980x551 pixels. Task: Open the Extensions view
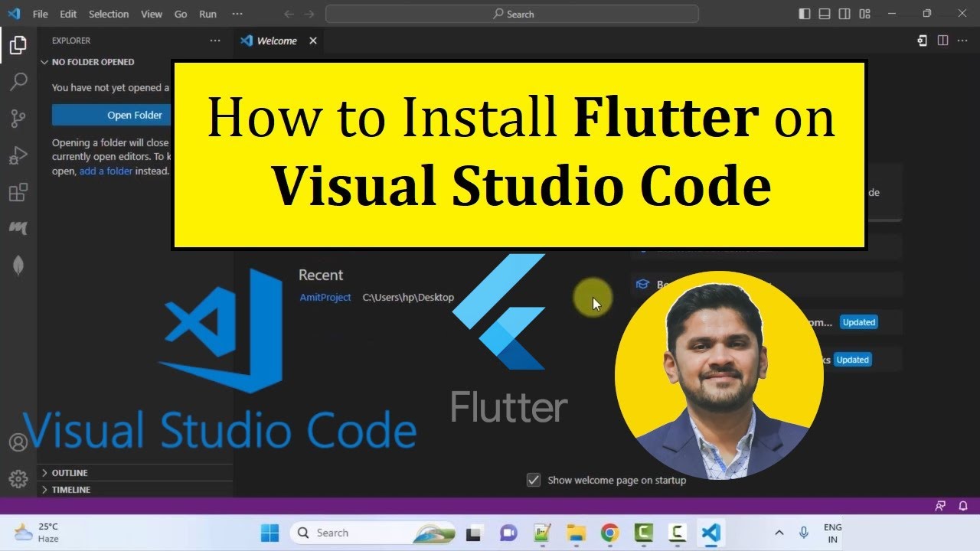point(18,192)
